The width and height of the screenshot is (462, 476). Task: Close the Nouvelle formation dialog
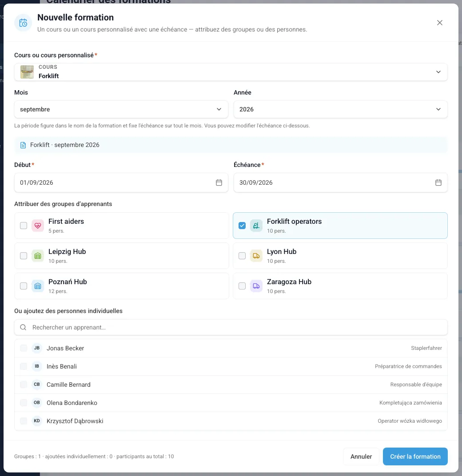pyautogui.click(x=439, y=23)
